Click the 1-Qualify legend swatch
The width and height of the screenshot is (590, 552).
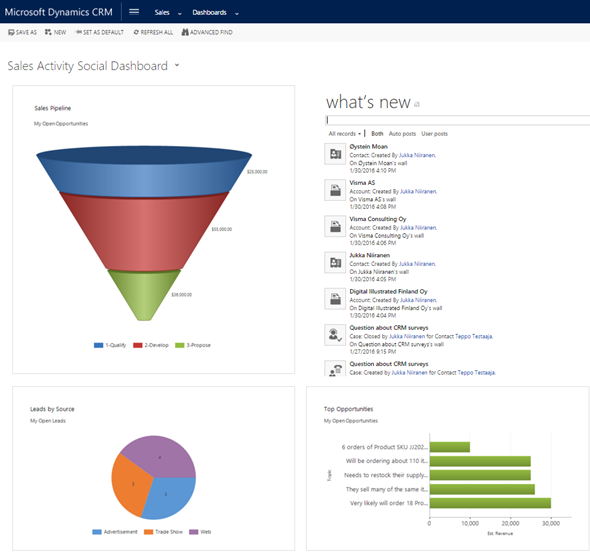coord(98,345)
